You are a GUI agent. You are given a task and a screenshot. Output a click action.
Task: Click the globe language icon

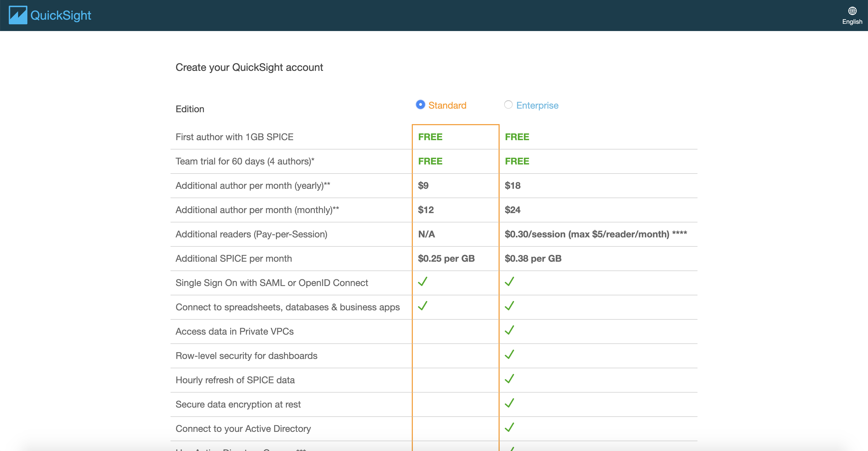852,11
